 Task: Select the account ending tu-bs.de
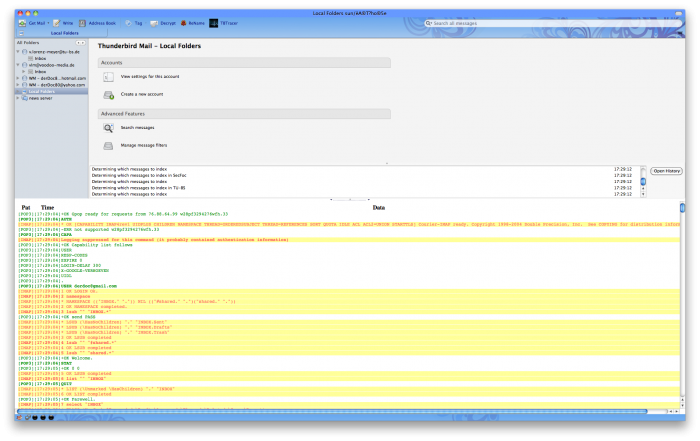[54, 52]
